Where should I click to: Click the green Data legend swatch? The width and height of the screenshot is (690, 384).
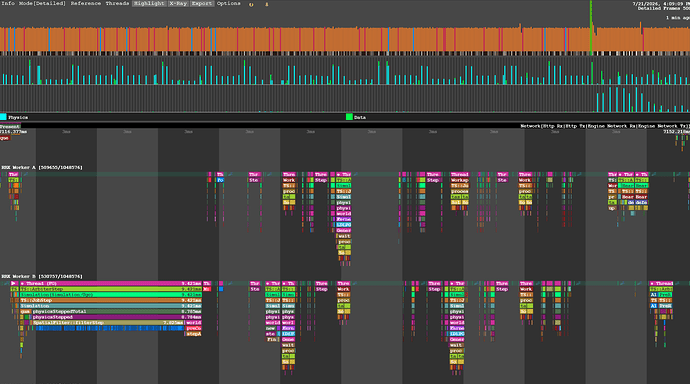(x=349, y=117)
